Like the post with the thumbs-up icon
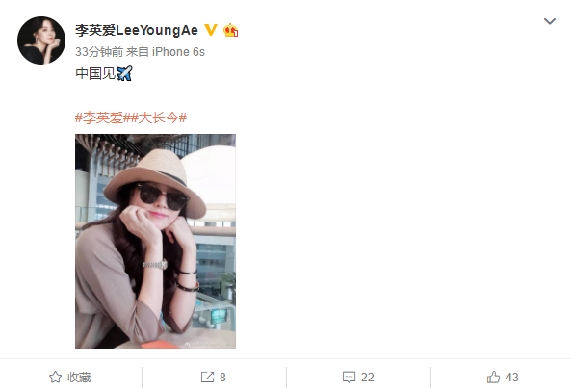Screen dimensions: 571x392 (x=493, y=377)
